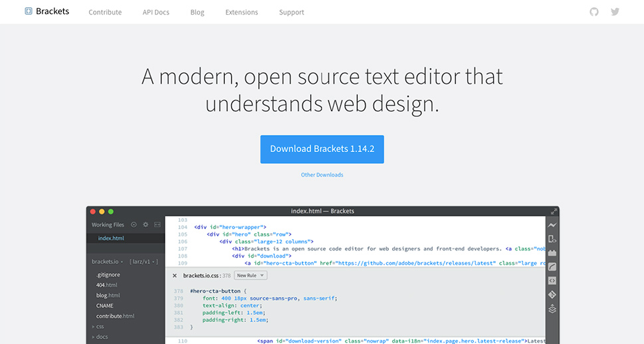The height and width of the screenshot is (344, 644).
Task: Open the New Rule dropdown
Action: pos(251,276)
